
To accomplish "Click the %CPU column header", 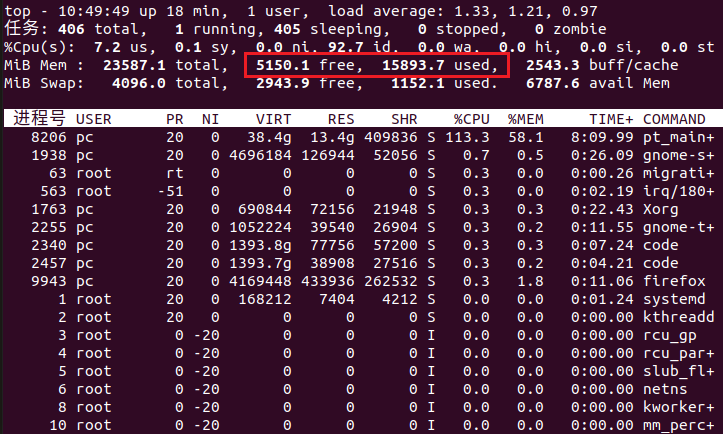I will pyautogui.click(x=471, y=119).
